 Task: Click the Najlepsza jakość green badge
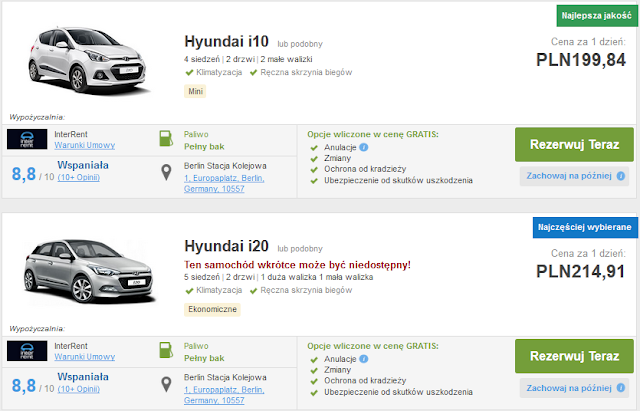(581, 16)
